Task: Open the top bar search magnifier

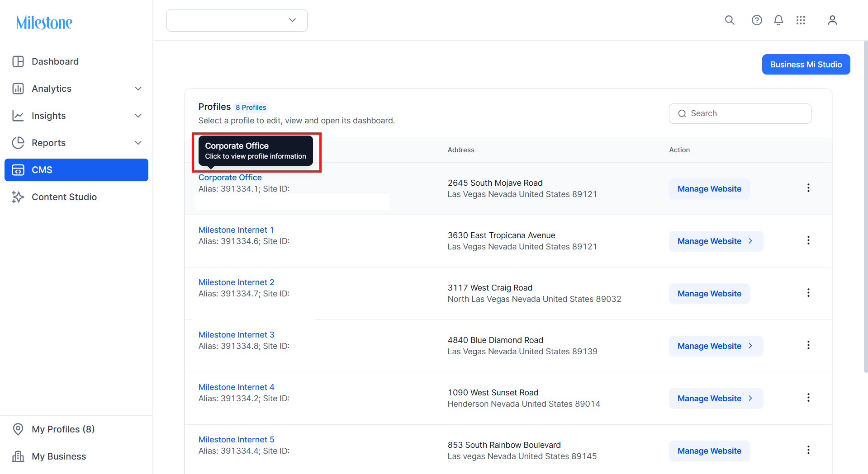Action: pos(730,20)
